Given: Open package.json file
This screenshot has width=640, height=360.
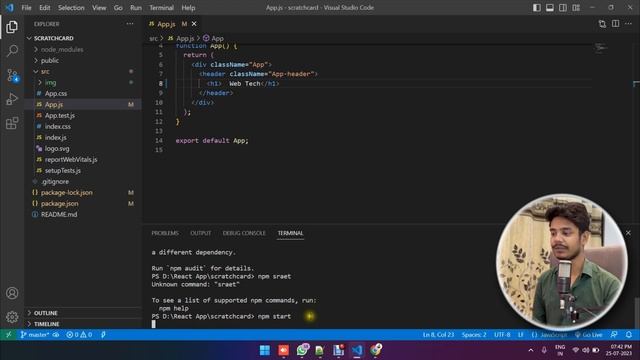Looking at the screenshot, I should click(83, 203).
